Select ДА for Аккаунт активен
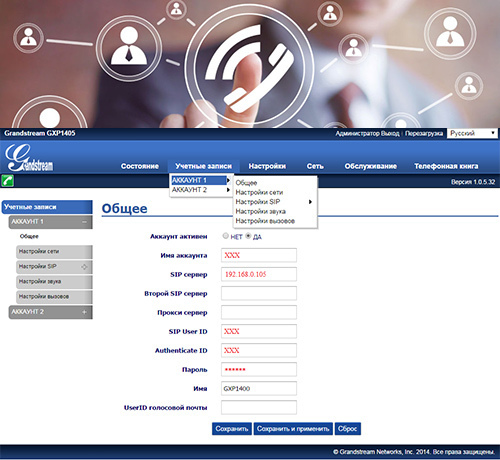This screenshot has height=460, width=500. click(248, 236)
